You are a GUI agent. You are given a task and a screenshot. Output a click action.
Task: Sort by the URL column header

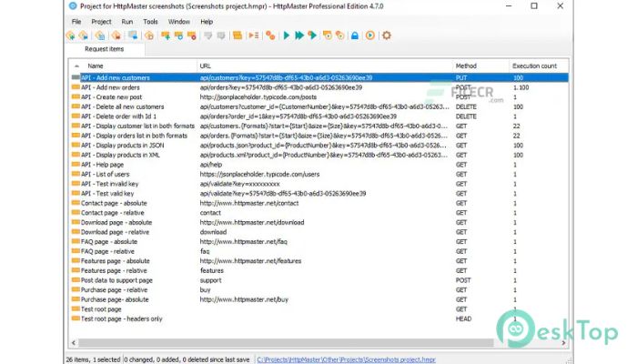(205, 66)
